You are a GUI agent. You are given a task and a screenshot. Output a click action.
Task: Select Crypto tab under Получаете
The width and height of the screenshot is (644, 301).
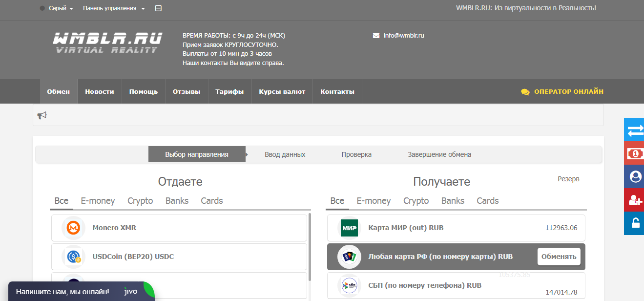pyautogui.click(x=416, y=201)
